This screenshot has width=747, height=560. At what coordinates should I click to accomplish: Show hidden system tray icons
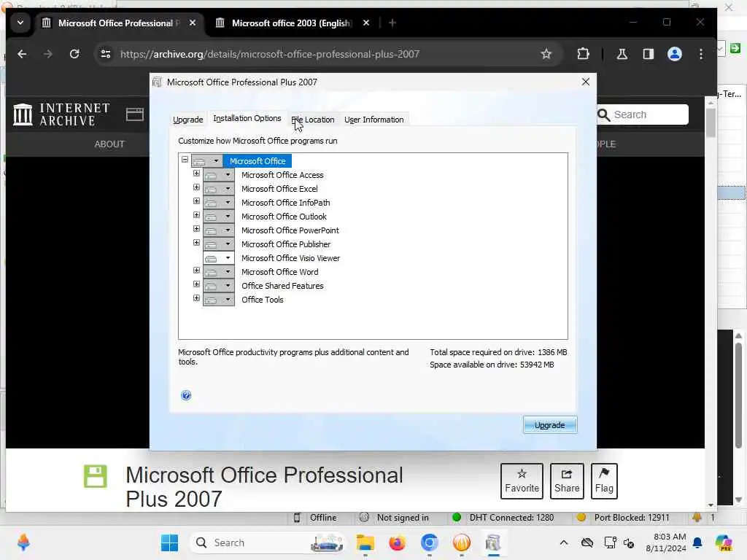point(564,542)
